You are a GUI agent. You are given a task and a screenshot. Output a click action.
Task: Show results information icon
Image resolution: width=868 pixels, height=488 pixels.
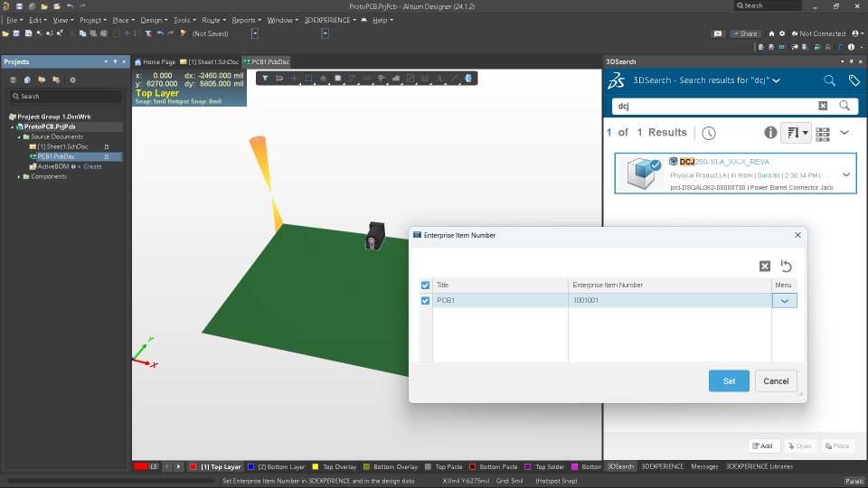pyautogui.click(x=770, y=133)
